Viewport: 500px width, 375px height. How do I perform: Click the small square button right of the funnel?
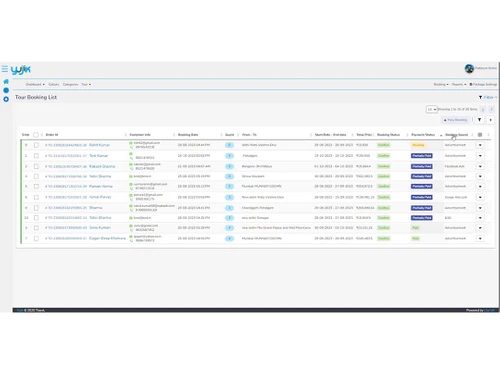pyautogui.click(x=491, y=120)
